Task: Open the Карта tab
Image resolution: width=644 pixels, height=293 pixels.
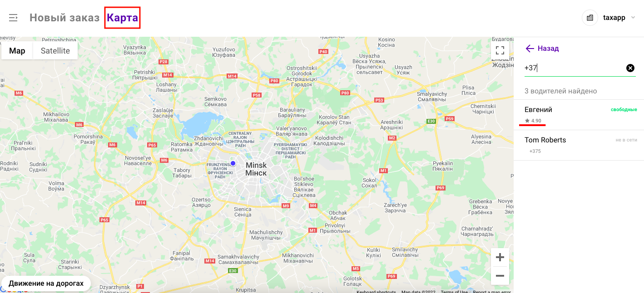Action: [123, 18]
